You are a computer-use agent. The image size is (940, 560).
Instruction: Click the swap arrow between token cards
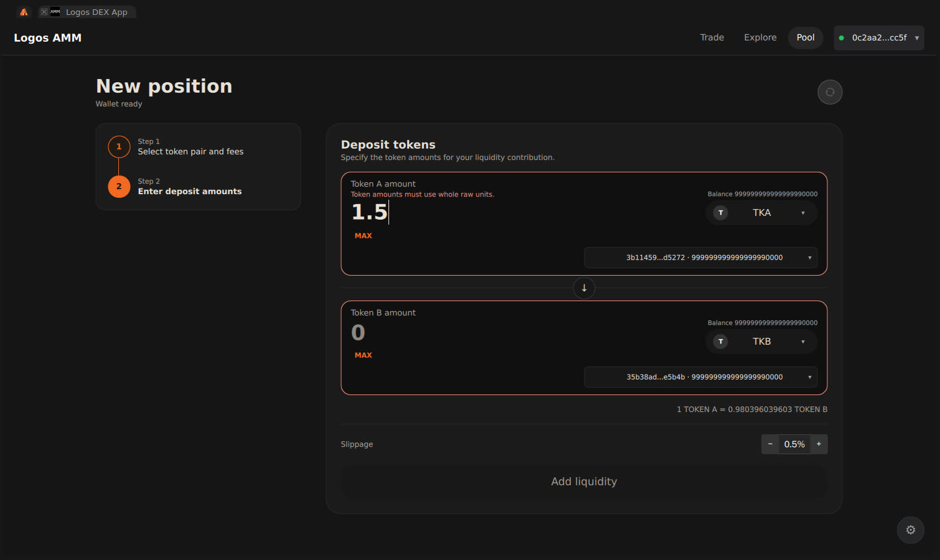coord(584,288)
